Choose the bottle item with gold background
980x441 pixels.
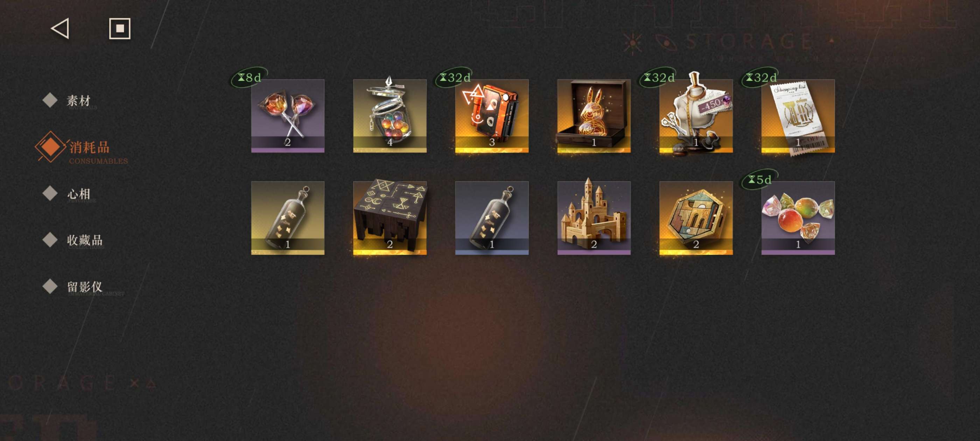coord(288,218)
